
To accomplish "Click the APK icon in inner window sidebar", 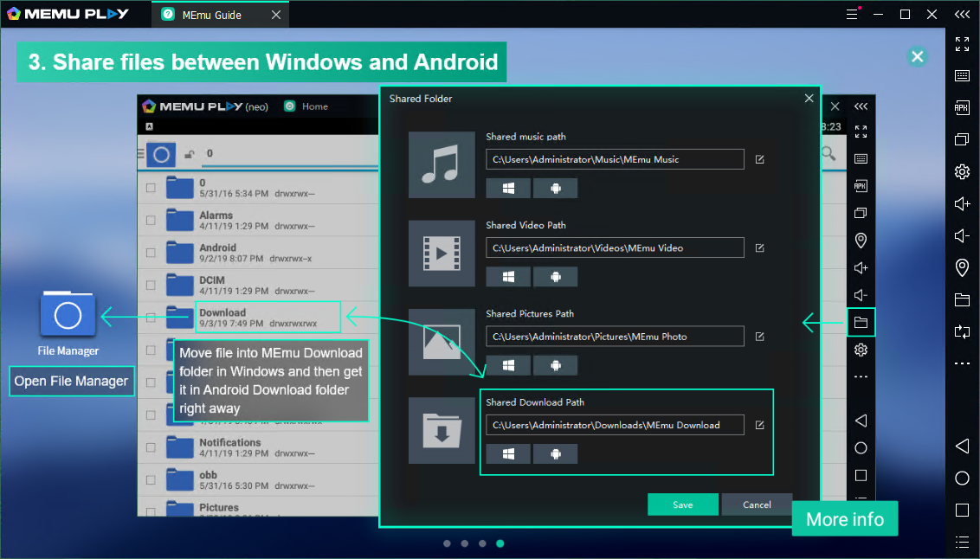I will point(861,185).
